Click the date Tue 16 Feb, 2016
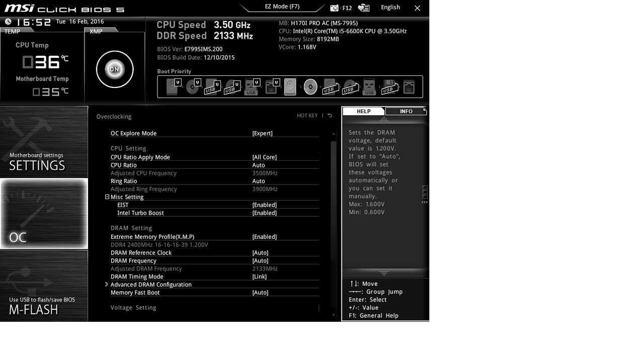 80,22
